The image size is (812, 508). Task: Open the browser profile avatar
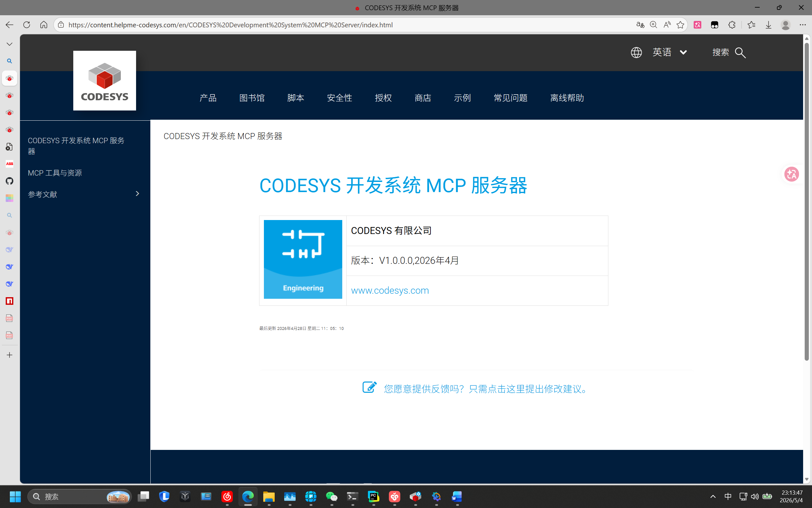[785, 25]
